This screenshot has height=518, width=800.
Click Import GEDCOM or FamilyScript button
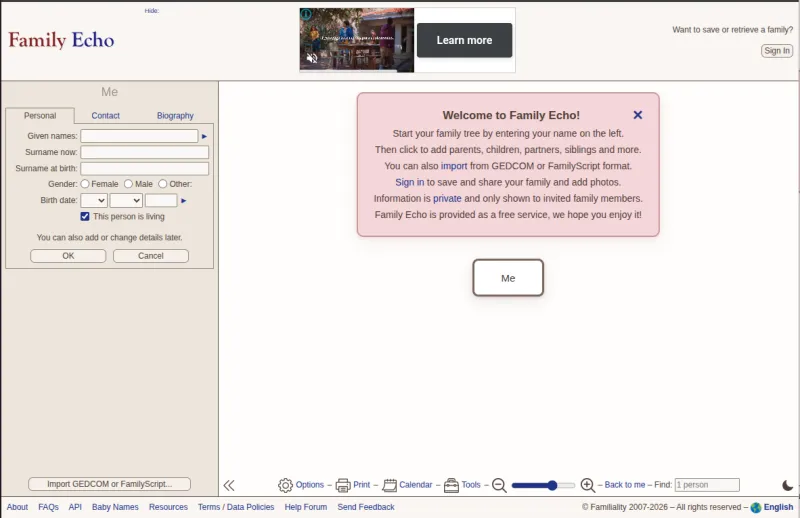[x=109, y=484]
